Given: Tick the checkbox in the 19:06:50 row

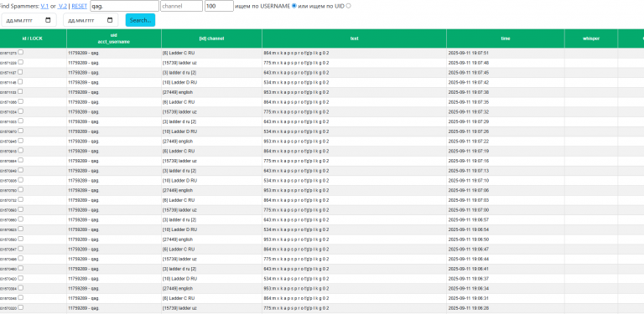Looking at the screenshot, I should (x=20, y=239).
